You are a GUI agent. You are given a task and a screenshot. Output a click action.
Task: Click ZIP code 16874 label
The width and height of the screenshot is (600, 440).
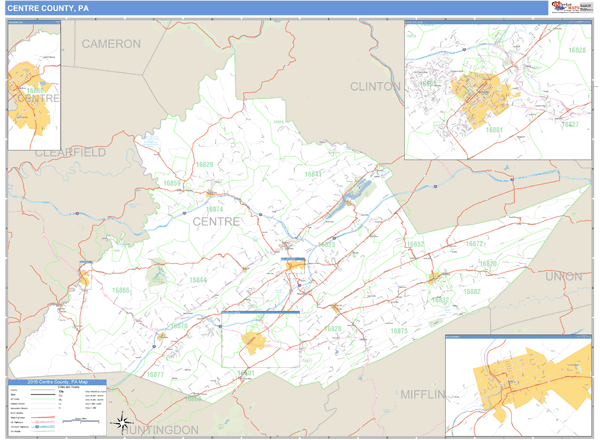point(214,209)
